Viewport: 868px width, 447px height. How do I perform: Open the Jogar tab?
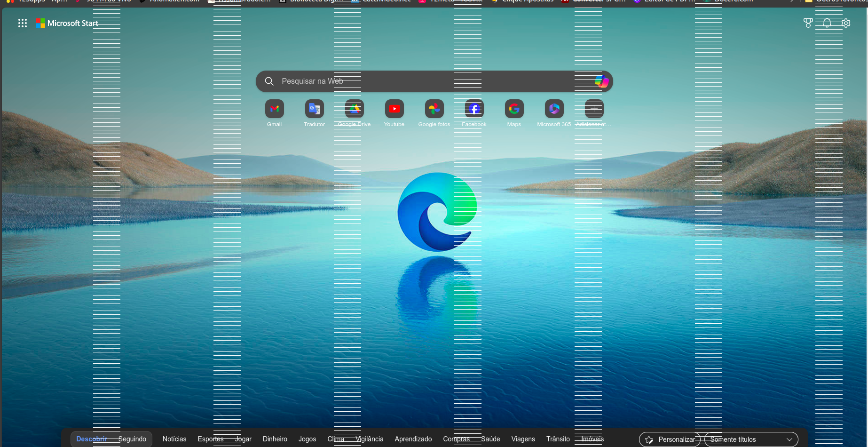point(243,439)
